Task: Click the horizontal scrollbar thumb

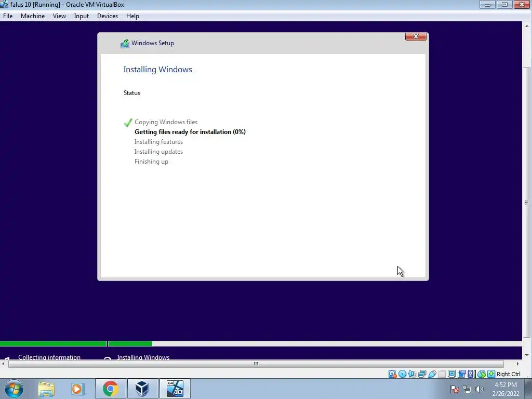Action: click(256, 364)
